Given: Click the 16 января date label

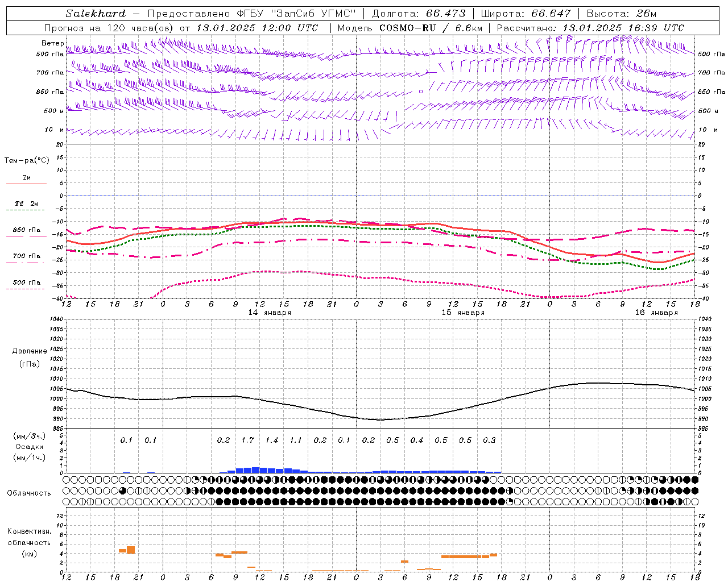Looking at the screenshot, I should coord(656,313).
